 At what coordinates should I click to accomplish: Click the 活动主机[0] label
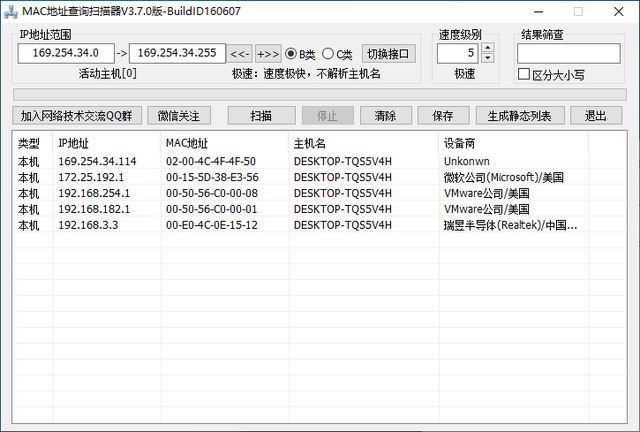[108, 74]
